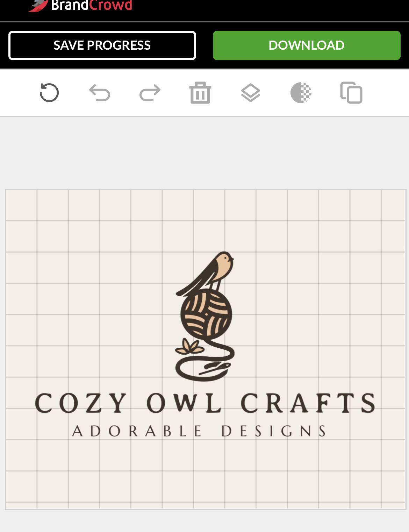This screenshot has height=532, width=409.
Task: Click the green DOWNLOAD button
Action: 307,45
